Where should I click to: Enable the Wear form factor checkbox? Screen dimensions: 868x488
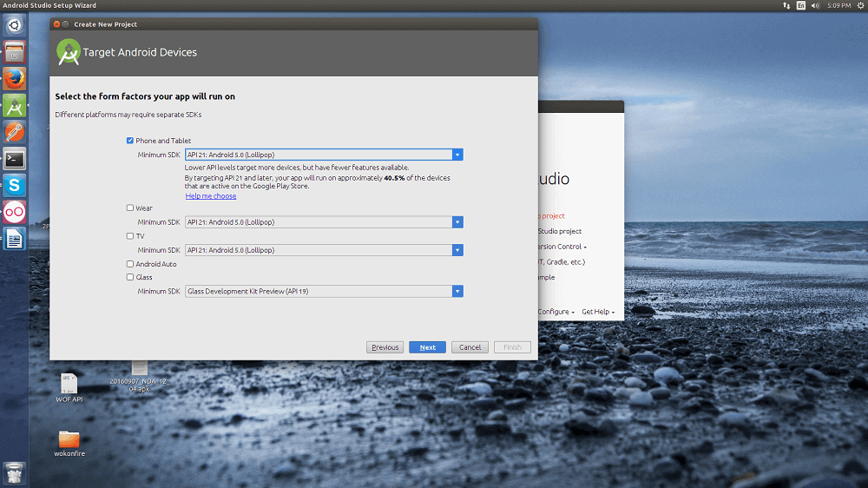[130, 208]
